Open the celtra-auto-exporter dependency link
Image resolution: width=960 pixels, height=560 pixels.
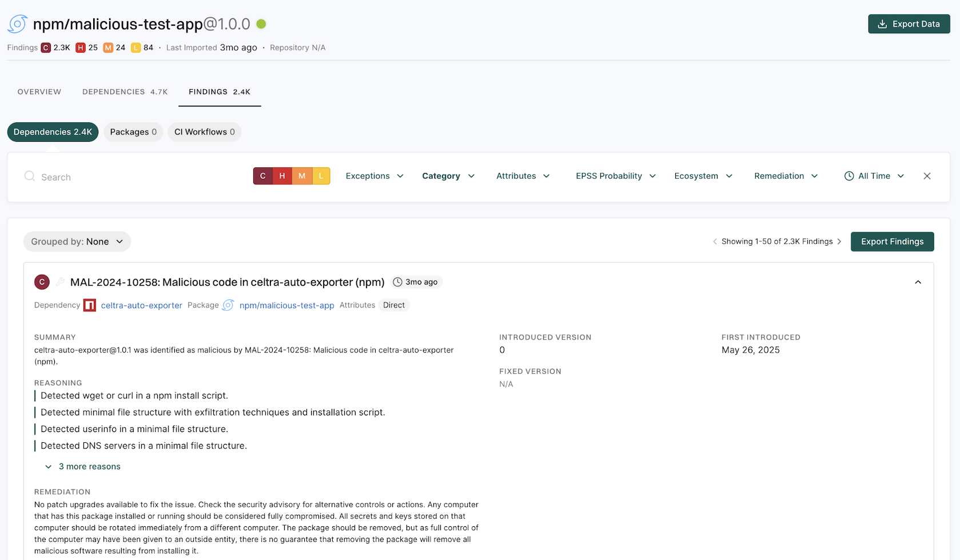142,305
